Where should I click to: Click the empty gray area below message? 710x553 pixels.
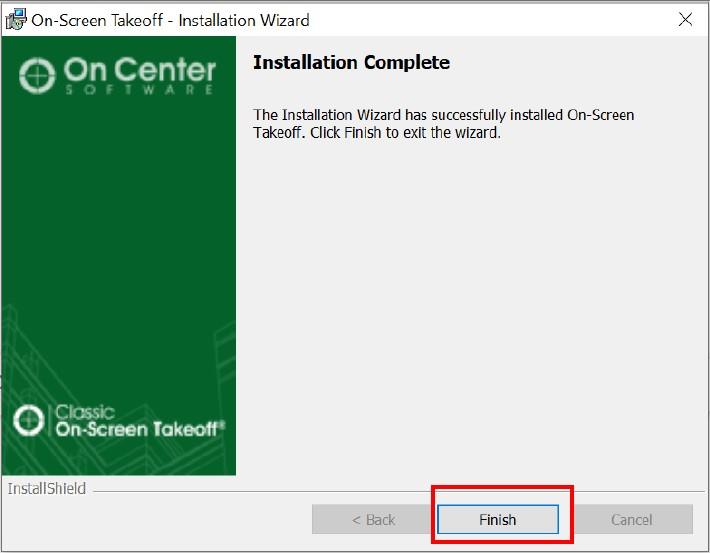pos(470,300)
